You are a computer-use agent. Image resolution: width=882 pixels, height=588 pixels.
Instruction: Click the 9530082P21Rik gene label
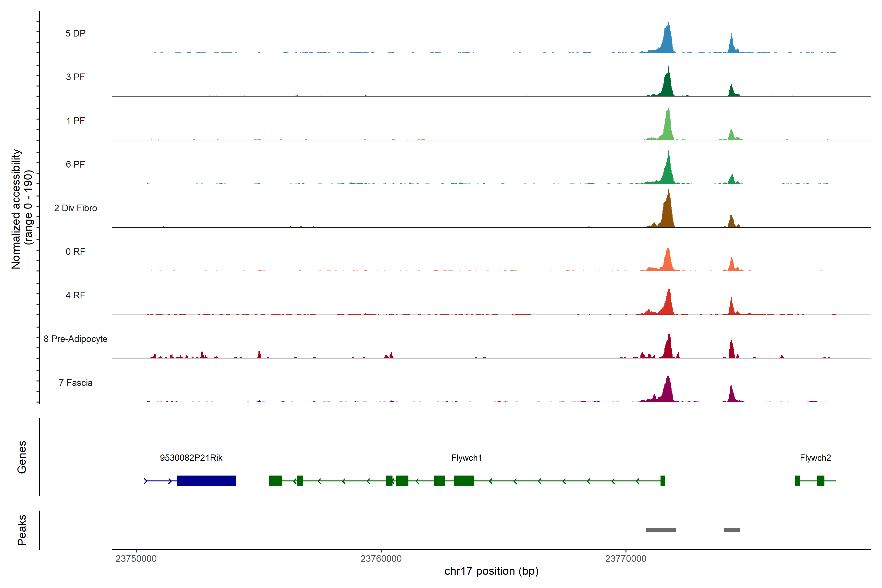point(191,457)
